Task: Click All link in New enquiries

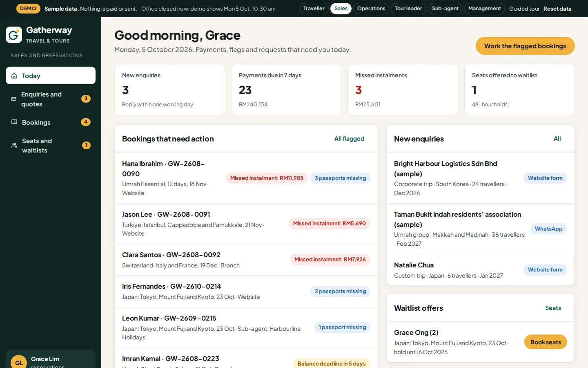Action: point(557,139)
